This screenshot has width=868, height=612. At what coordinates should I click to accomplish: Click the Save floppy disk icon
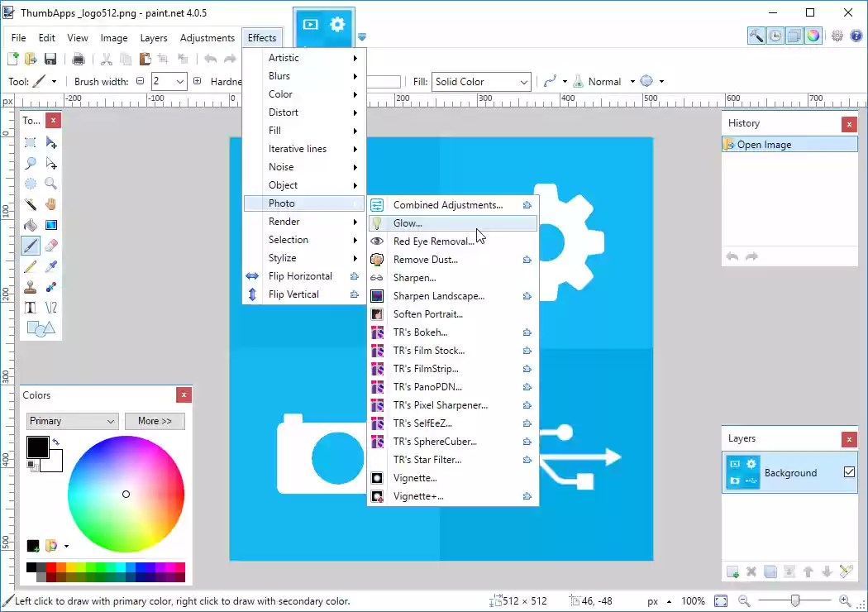click(50, 59)
